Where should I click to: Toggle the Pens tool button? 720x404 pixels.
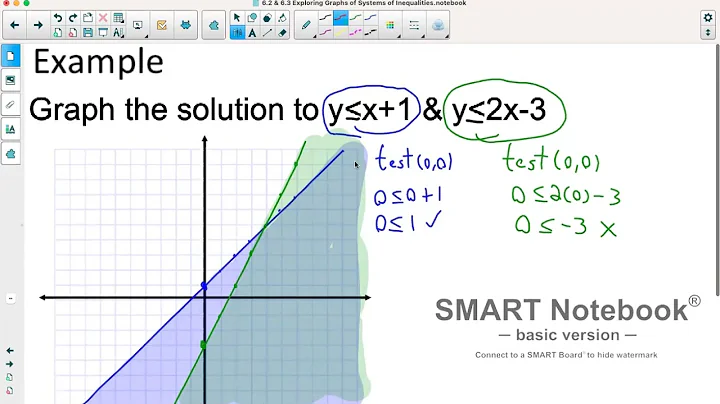237,33
